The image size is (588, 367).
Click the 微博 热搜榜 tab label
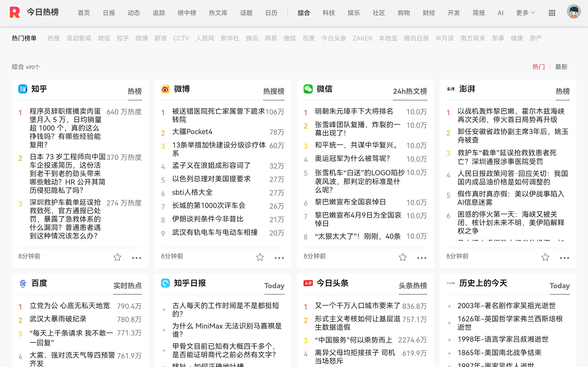[274, 91]
